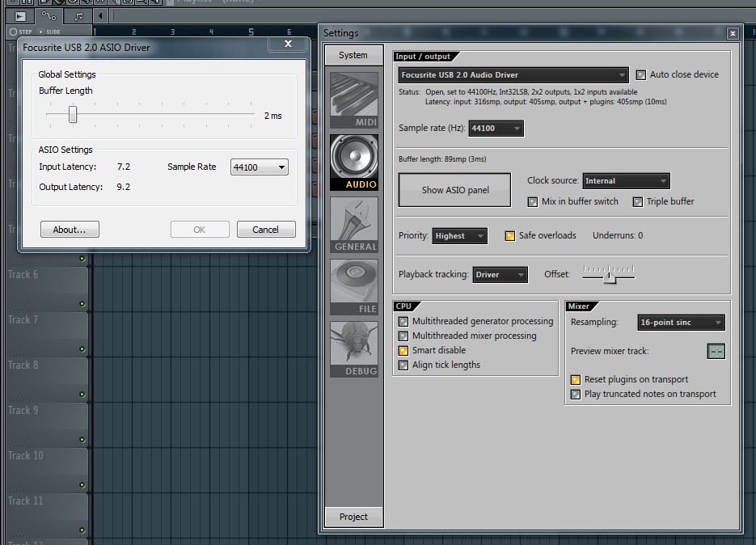Open the AUDIO settings page
The width and height of the screenshot is (756, 545).
pyautogui.click(x=354, y=162)
